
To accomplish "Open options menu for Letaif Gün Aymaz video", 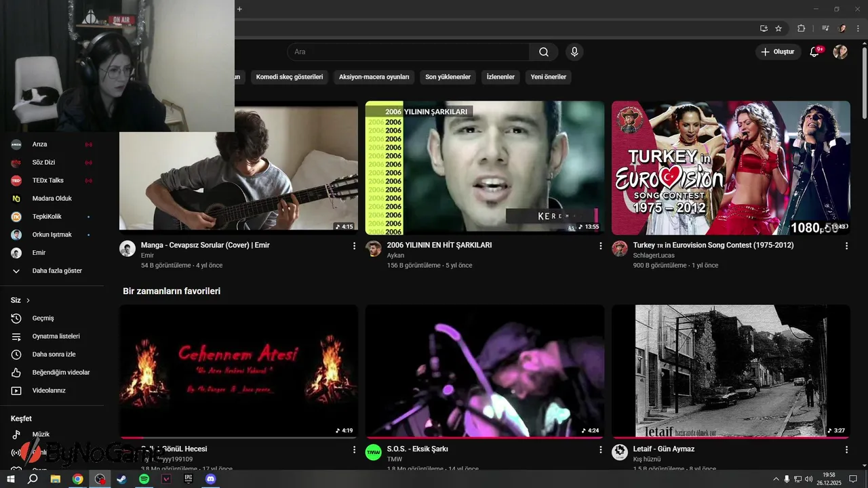I will (846, 449).
